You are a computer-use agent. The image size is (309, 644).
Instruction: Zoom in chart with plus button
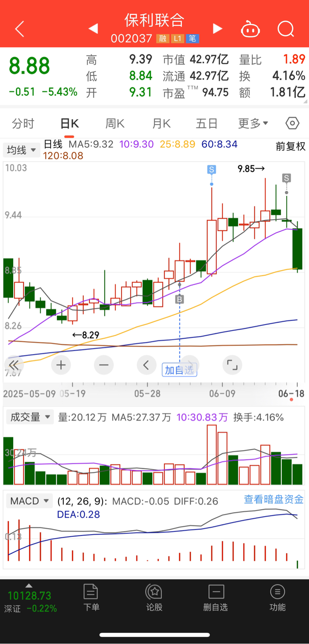point(61,365)
